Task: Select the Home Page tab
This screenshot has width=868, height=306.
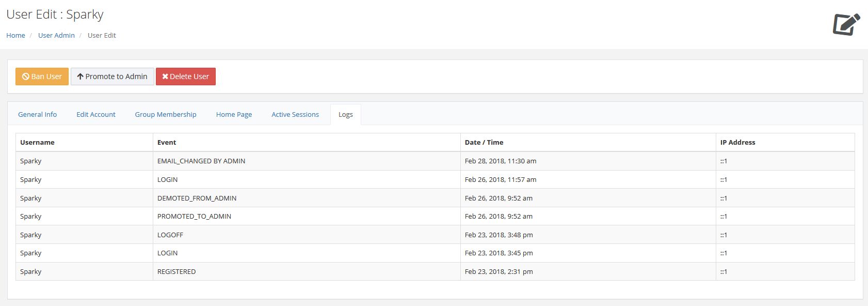Action: (234, 115)
